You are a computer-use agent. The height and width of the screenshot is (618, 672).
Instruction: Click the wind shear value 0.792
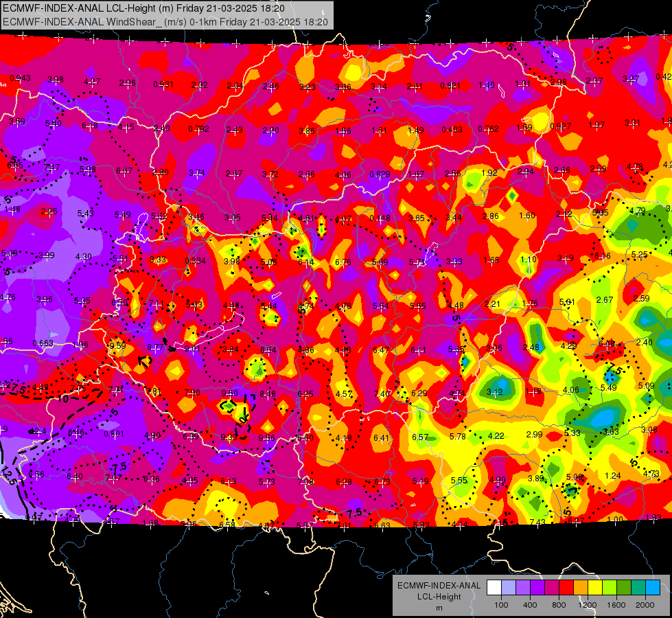(x=198, y=128)
